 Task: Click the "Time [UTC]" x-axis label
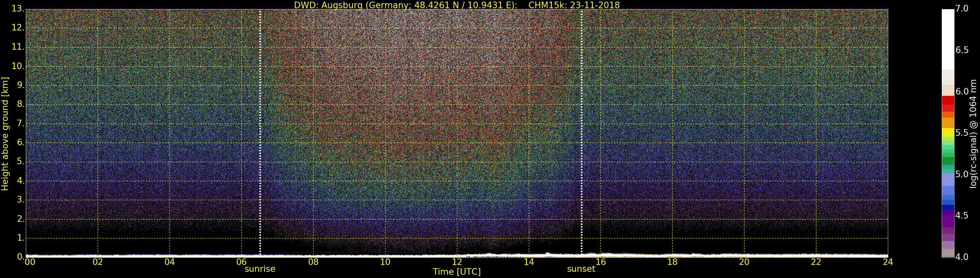(x=457, y=272)
